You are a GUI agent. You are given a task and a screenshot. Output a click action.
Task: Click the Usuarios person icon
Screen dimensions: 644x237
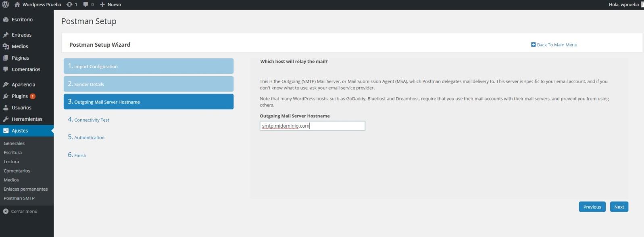tap(6, 108)
